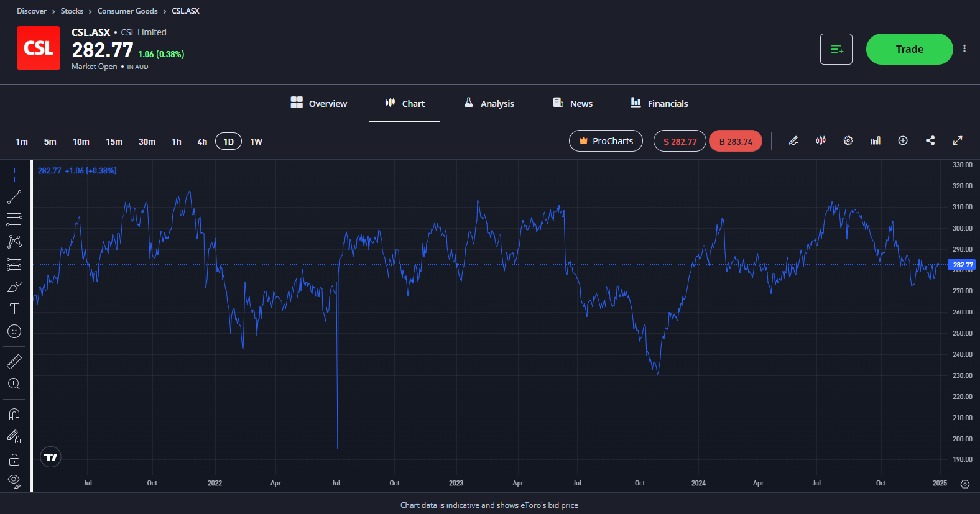Switch to the Financials tab
The image size is (980, 514).
click(659, 103)
